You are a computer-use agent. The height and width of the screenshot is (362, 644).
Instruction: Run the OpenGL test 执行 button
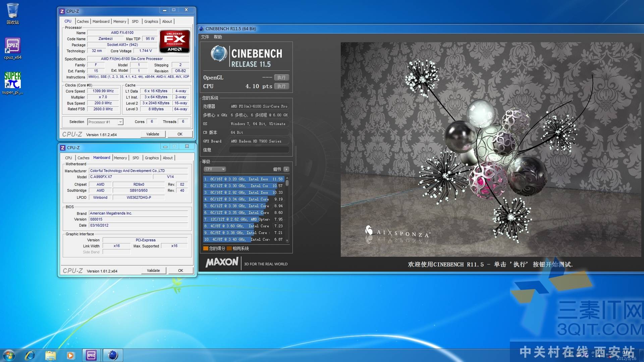(x=281, y=77)
